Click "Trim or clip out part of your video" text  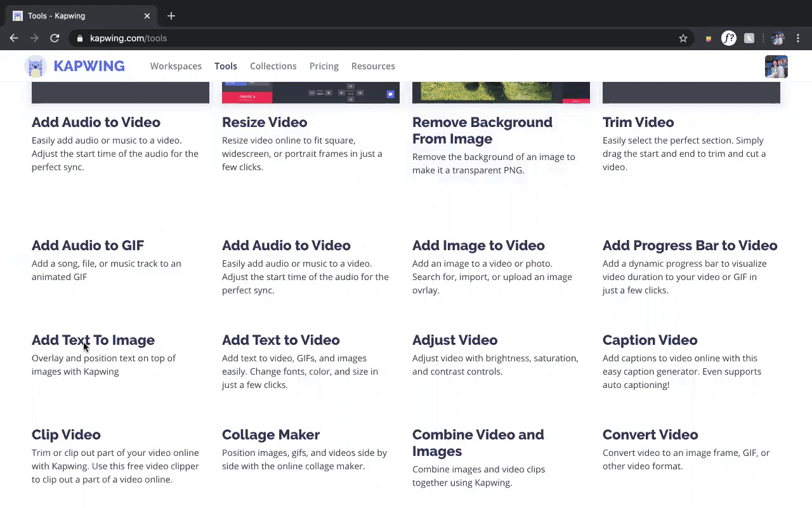[115, 466]
